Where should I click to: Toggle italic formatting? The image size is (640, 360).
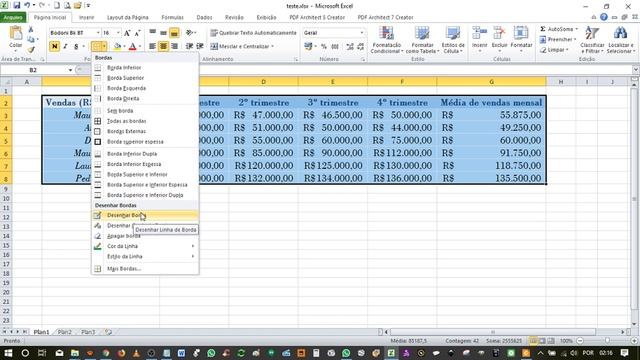(65, 47)
